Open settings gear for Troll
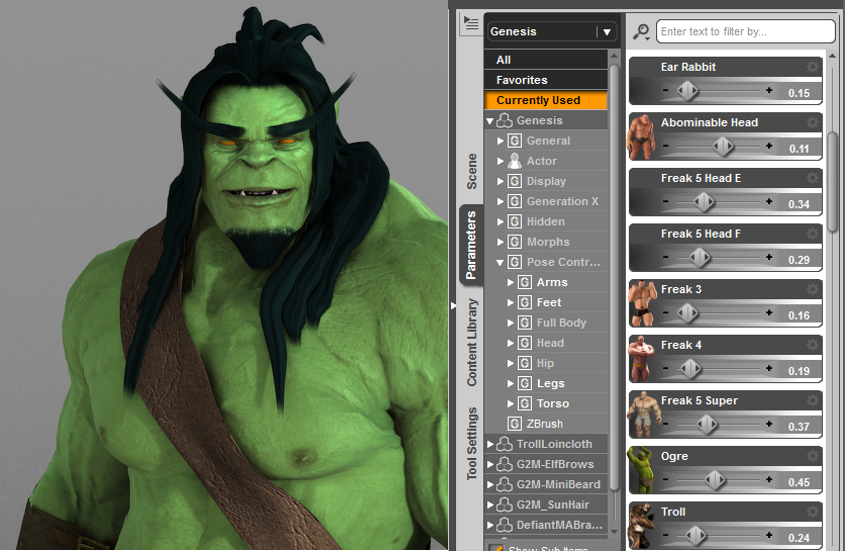The image size is (845, 551). point(812,512)
